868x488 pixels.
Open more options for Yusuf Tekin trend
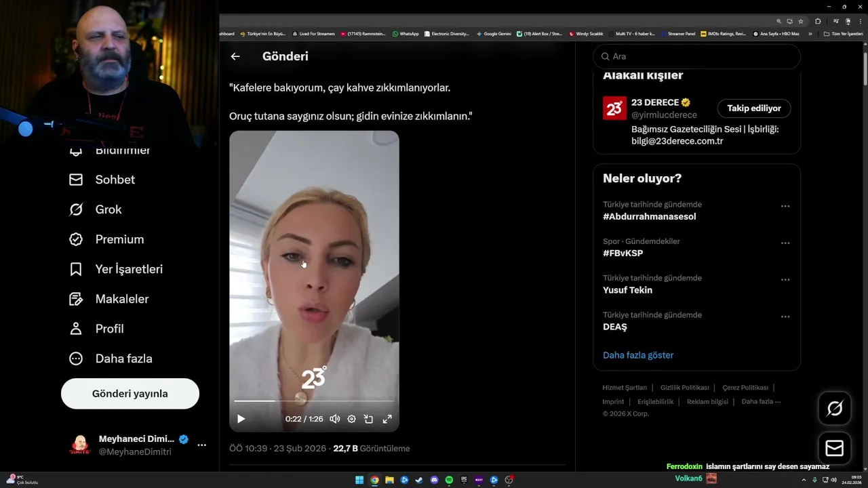point(785,279)
